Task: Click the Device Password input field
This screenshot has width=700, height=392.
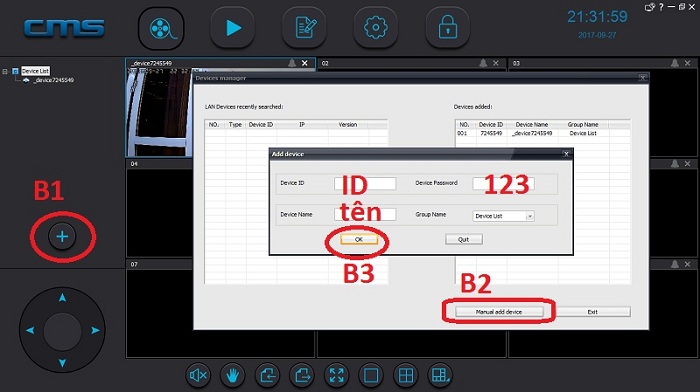Action: click(503, 183)
